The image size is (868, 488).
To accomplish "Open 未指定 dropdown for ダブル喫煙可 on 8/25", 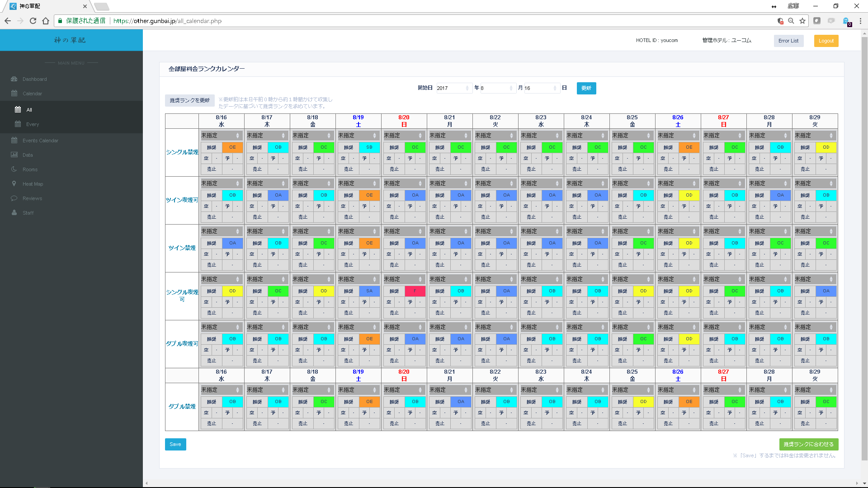I will pyautogui.click(x=632, y=327).
